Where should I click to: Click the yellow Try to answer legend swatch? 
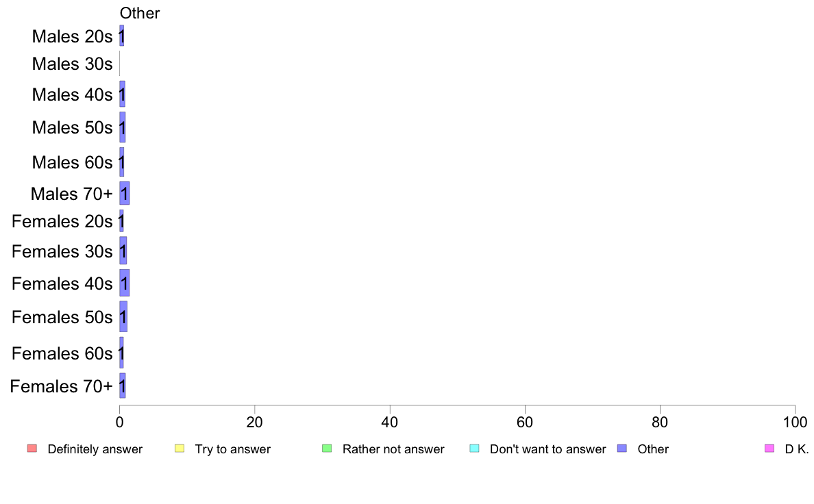tap(180, 449)
